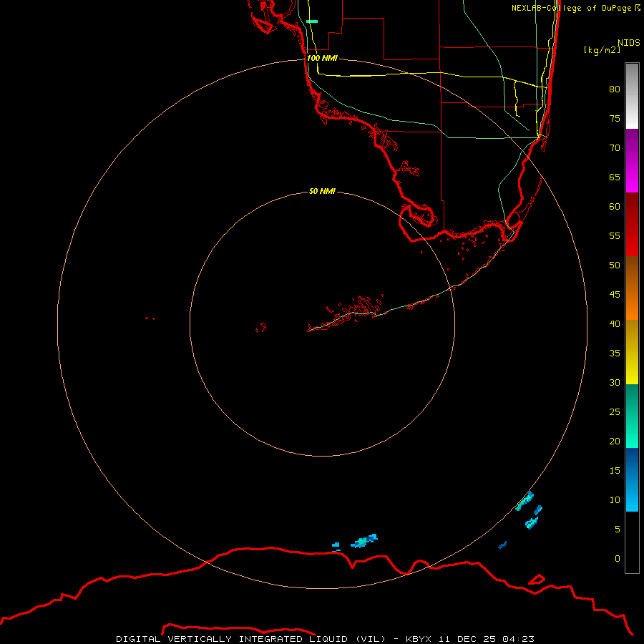Click the [kg/m2] unit label
This screenshot has height=644, width=644.
(x=602, y=50)
